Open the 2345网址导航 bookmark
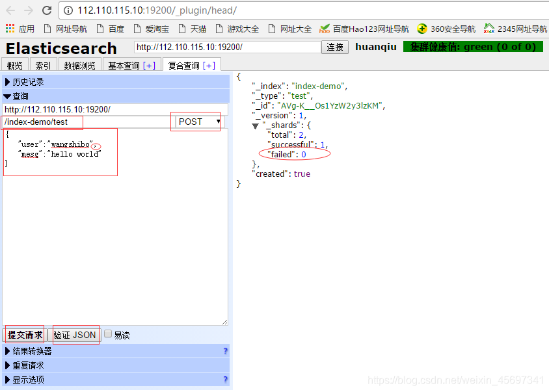 pyautogui.click(x=515, y=29)
